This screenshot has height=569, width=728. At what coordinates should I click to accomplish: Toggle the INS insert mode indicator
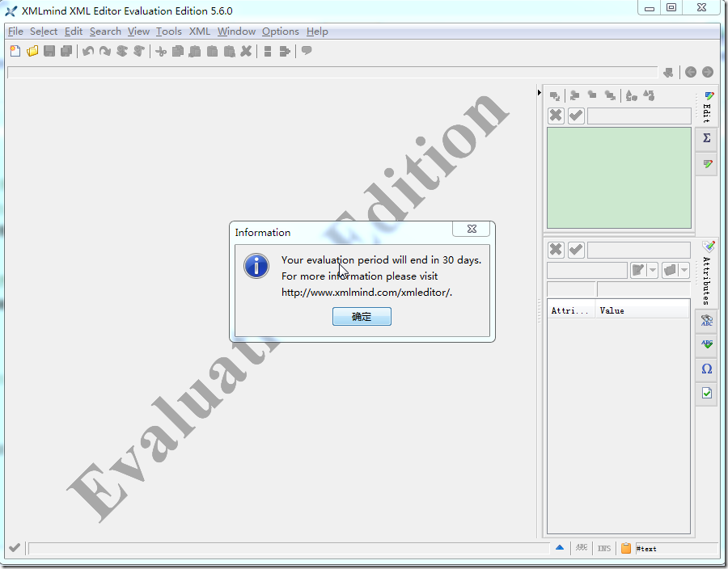[604, 549]
